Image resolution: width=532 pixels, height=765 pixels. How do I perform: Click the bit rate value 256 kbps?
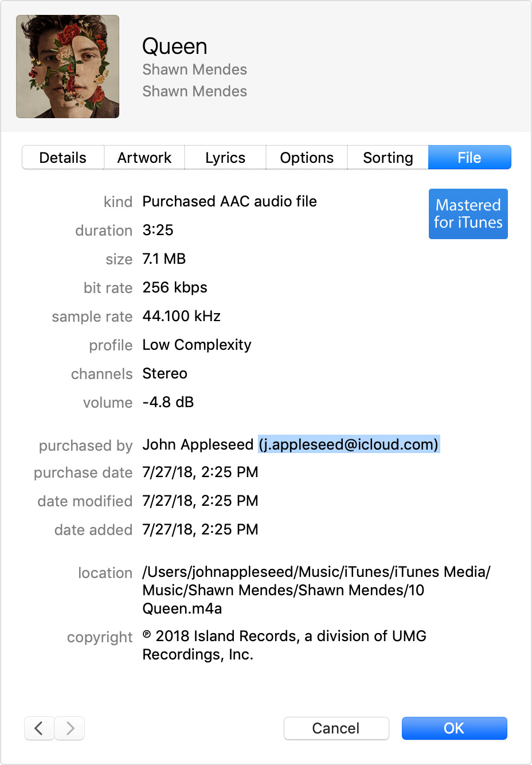175,287
